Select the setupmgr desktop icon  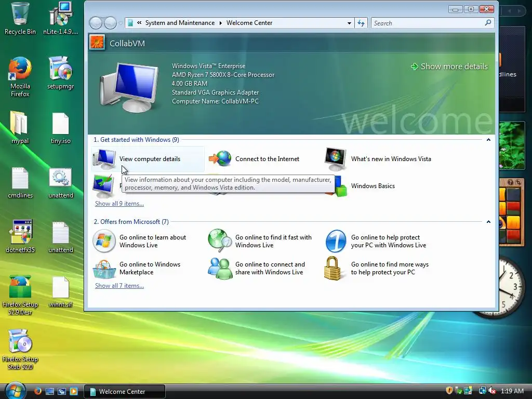click(61, 73)
